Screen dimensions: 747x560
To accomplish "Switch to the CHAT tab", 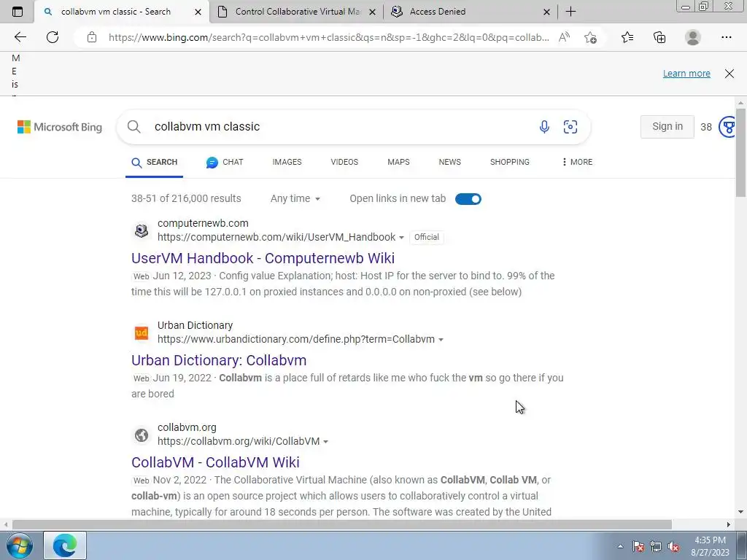I will (225, 162).
